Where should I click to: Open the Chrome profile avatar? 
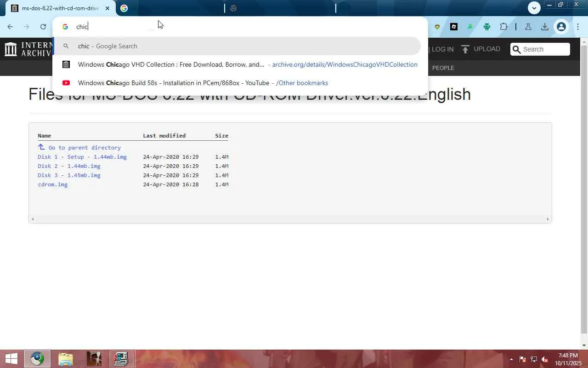[561, 27]
